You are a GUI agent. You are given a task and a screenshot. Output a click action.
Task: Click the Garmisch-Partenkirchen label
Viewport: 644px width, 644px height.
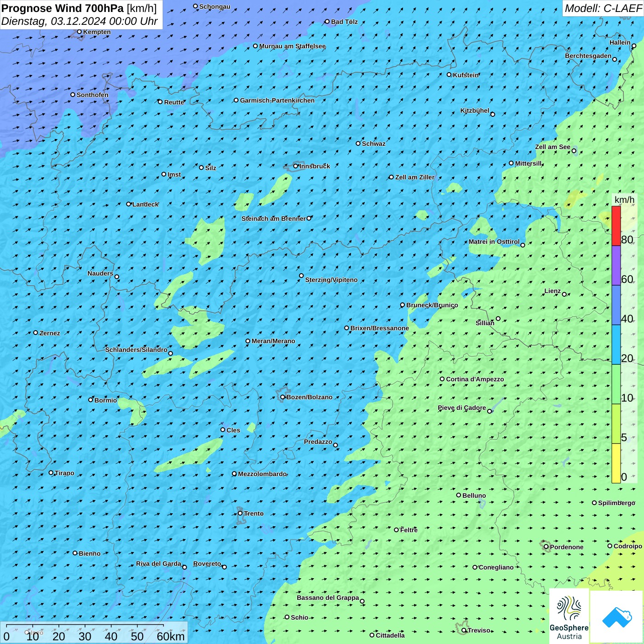pos(277,100)
